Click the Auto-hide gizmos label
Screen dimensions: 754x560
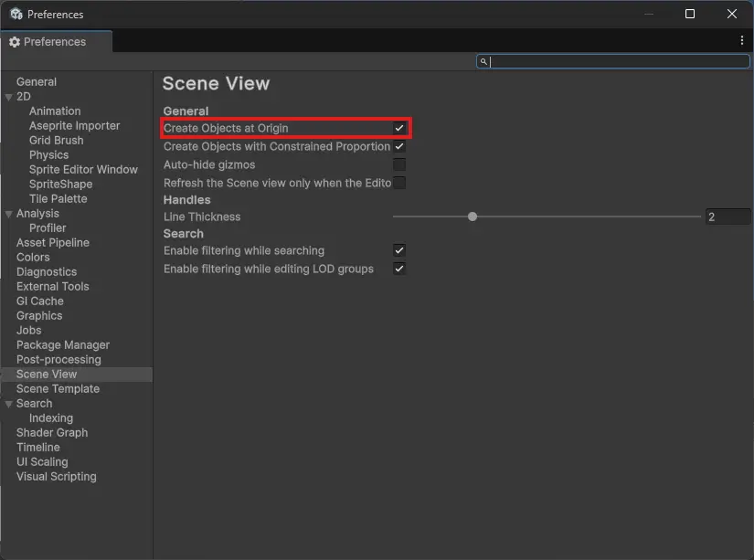tap(209, 164)
